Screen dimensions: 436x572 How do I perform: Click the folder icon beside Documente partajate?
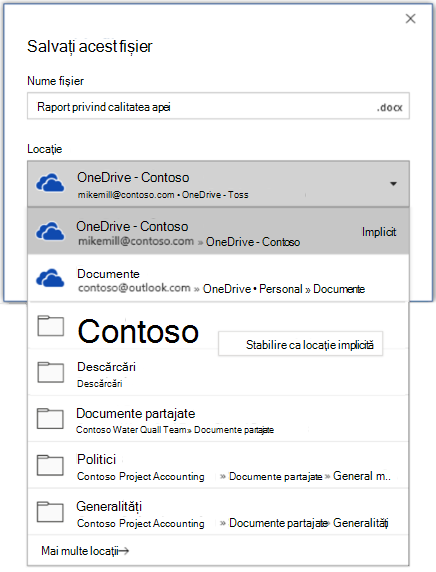click(50, 419)
